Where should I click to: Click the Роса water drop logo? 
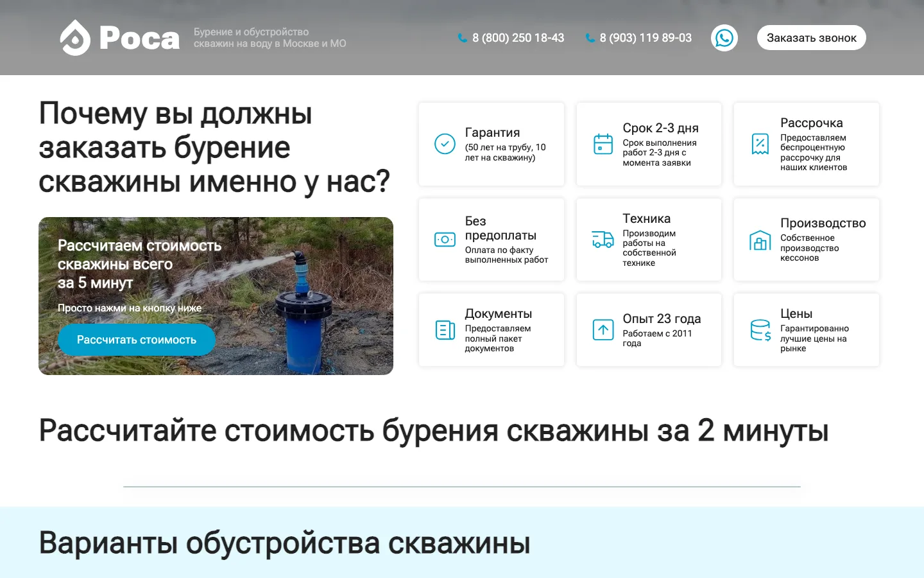(75, 38)
